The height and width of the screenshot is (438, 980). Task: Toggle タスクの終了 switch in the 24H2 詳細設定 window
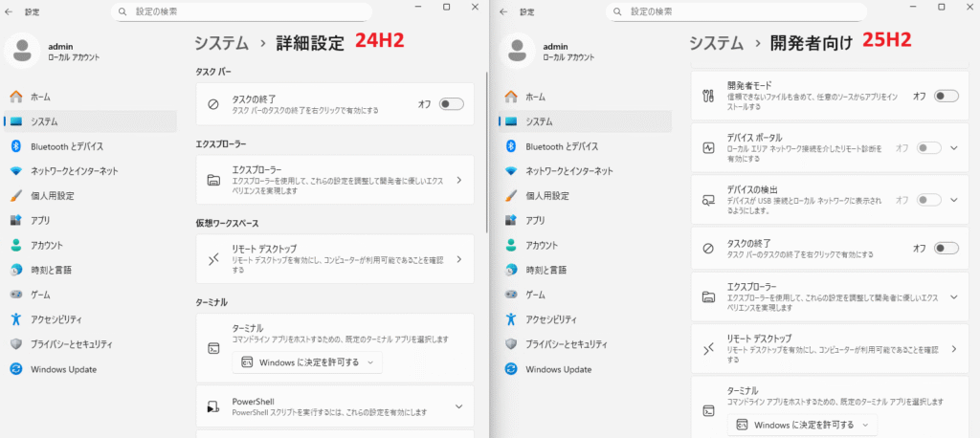tap(451, 104)
